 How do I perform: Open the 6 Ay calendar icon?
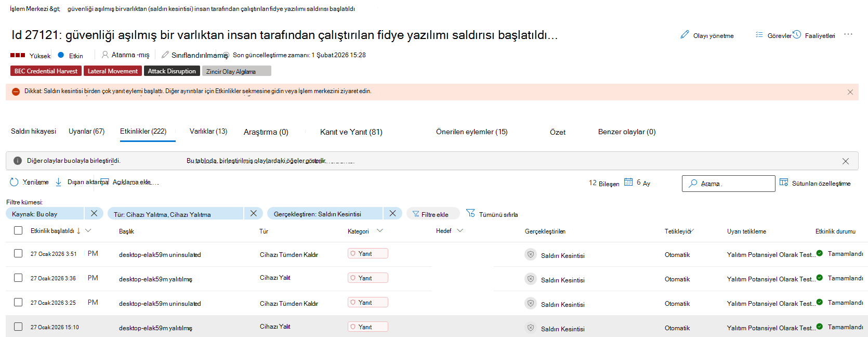tap(628, 182)
